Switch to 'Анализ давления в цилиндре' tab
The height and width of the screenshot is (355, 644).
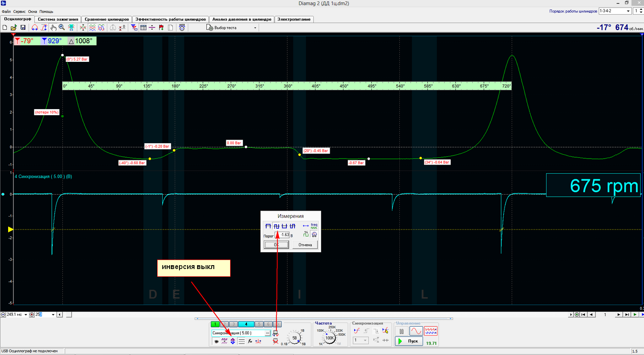[242, 19]
